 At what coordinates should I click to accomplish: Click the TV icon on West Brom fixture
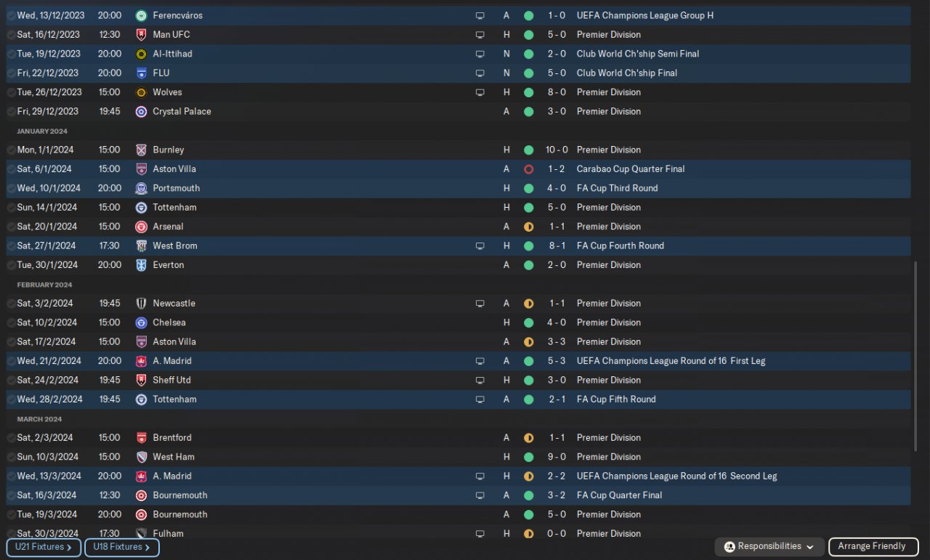point(480,246)
